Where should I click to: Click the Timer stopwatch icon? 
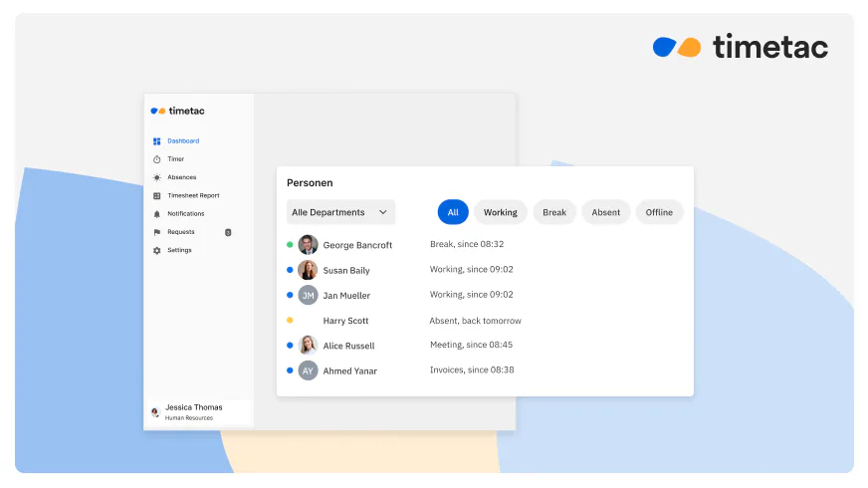click(156, 159)
